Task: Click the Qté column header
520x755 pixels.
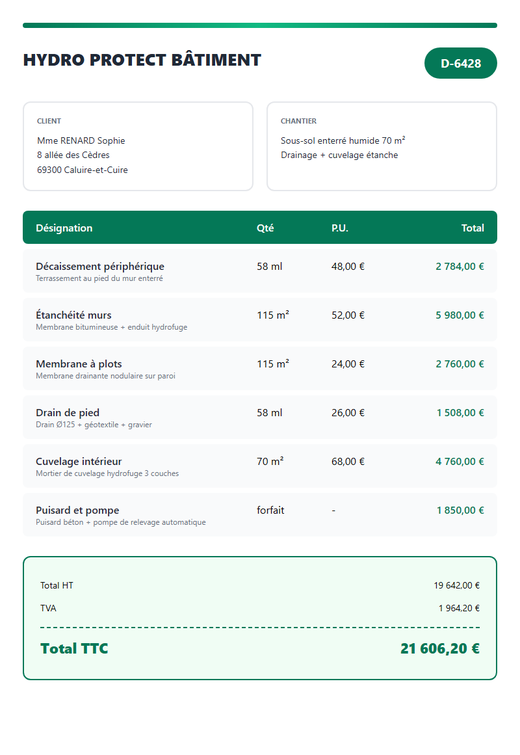Action: pyautogui.click(x=265, y=228)
